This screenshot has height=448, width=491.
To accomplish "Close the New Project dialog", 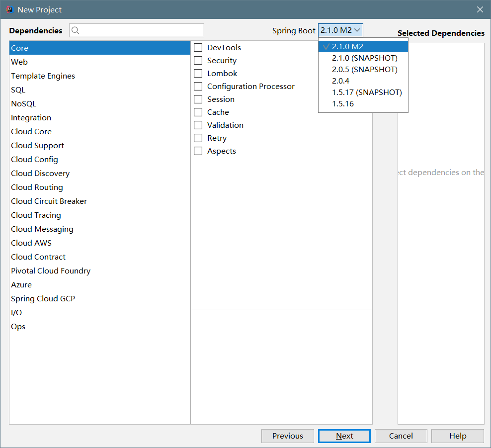I will [x=480, y=9].
